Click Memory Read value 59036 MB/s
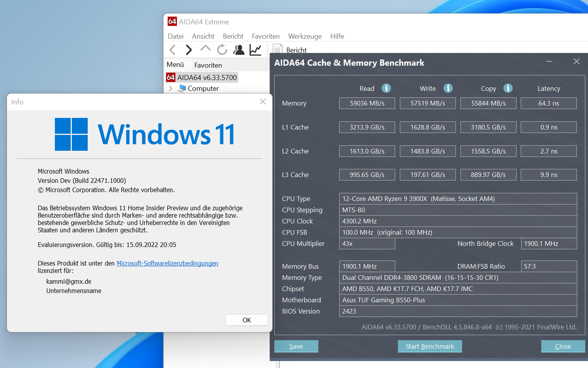The height and width of the screenshot is (368, 588). (367, 103)
